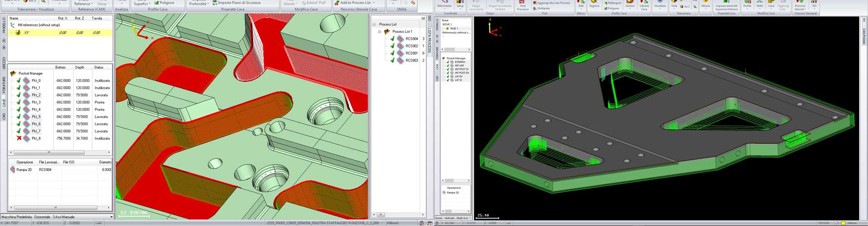Click the Imposta estremità Superiore/Inferiore button
Screen dimensions: 868x226
726,5
